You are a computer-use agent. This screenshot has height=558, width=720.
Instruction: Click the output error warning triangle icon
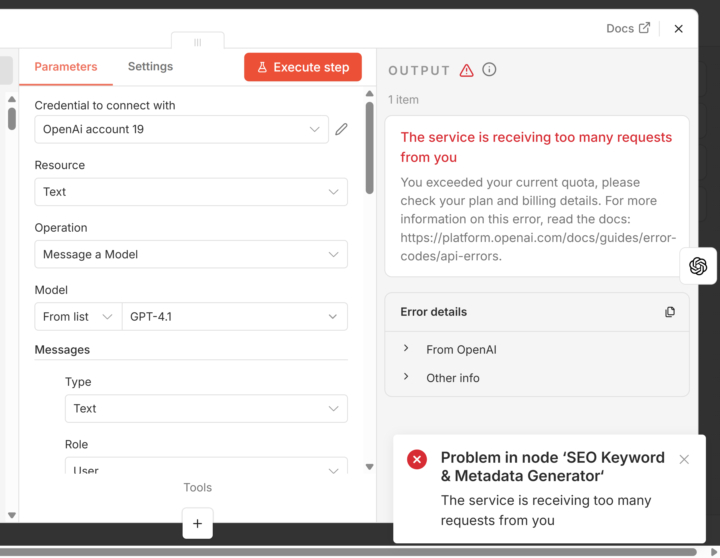[467, 70]
